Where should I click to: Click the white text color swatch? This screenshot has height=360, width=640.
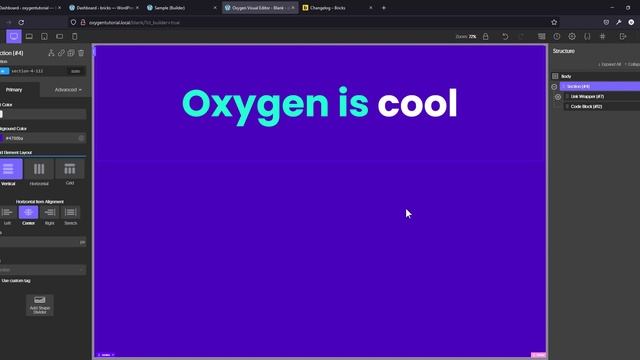[1, 114]
